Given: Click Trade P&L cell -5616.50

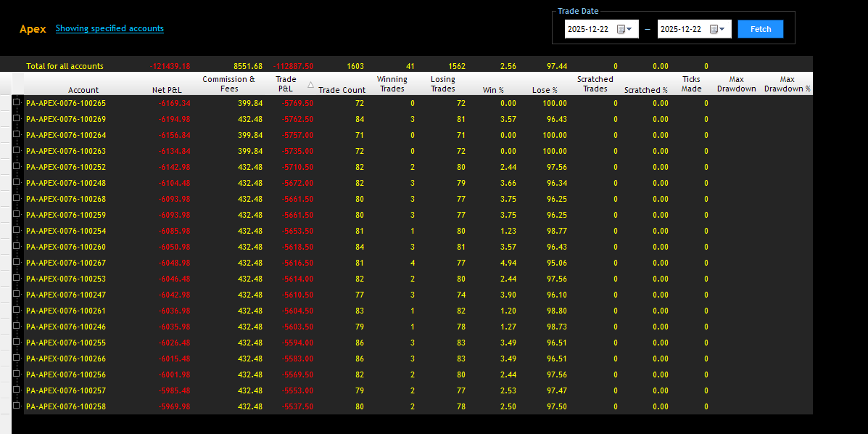Looking at the screenshot, I should [297, 263].
